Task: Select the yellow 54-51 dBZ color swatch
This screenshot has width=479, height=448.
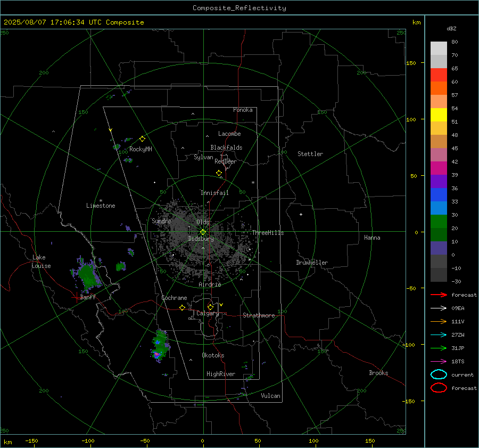Action: [x=439, y=115]
